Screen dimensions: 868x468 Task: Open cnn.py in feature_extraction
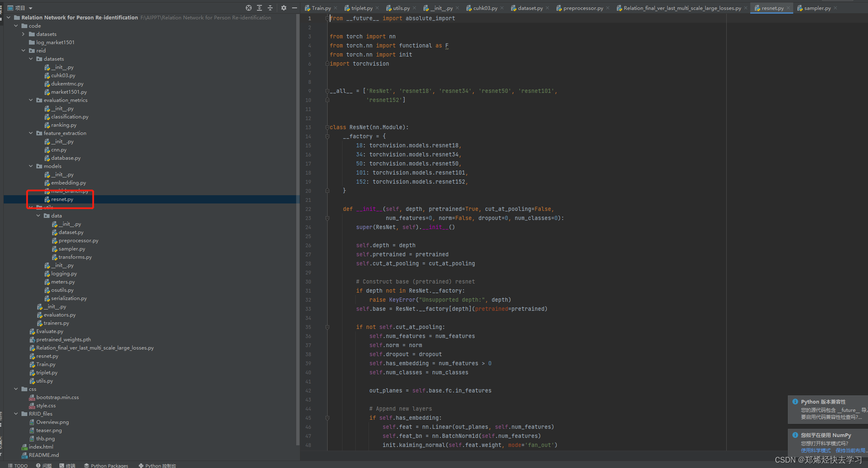tap(59, 149)
